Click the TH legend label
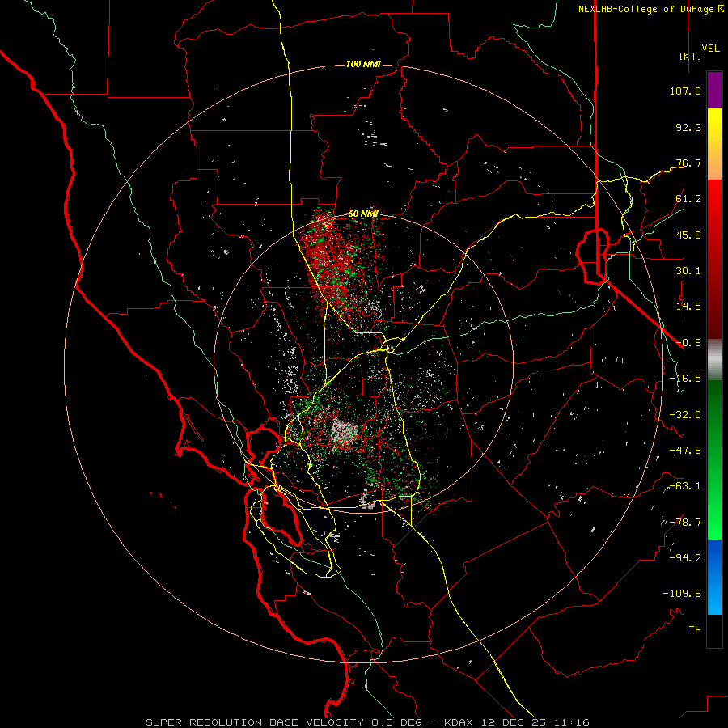The image size is (728, 728). (695, 630)
